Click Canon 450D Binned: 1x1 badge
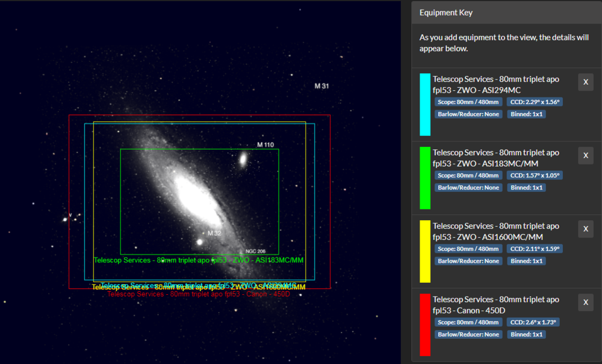Image resolution: width=602 pixels, height=364 pixels. click(x=526, y=335)
